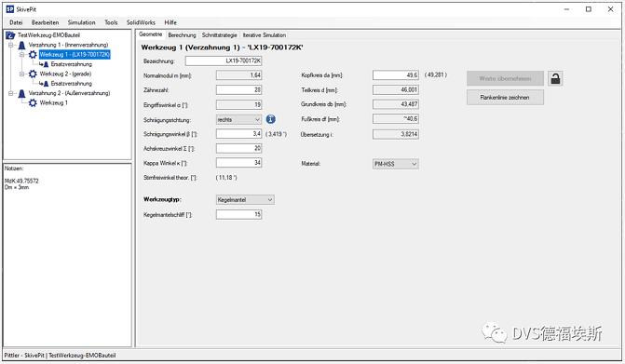Click the Eingriffswinkel α field
The height and width of the screenshot is (364, 625).
coord(238,105)
